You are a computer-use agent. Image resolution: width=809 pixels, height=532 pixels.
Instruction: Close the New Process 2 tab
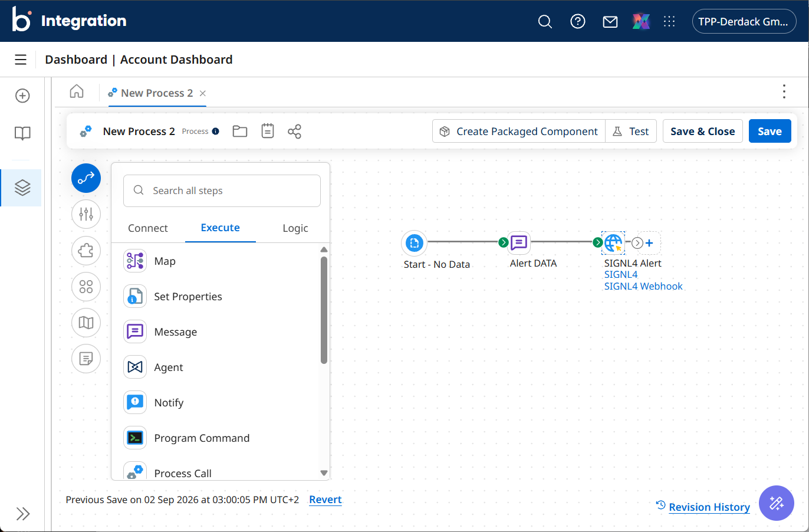click(x=203, y=93)
